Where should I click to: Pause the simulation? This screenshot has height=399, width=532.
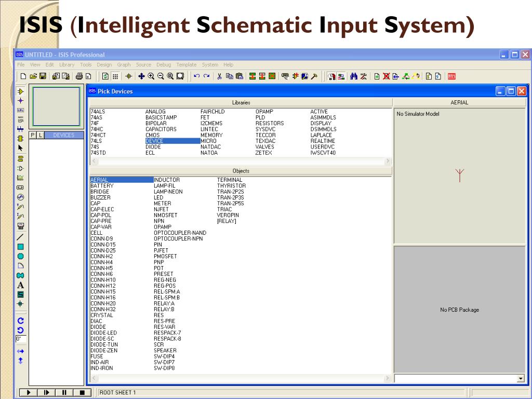64,393
